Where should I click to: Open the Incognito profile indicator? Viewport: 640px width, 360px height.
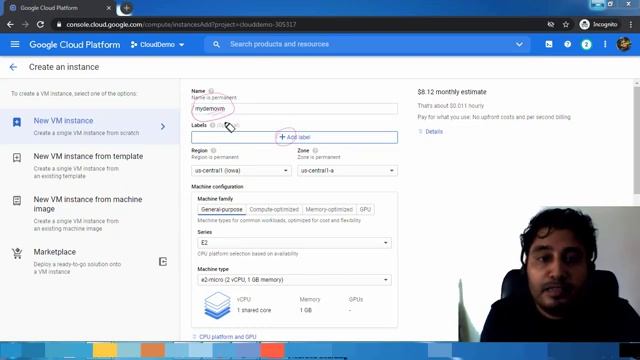click(598, 24)
